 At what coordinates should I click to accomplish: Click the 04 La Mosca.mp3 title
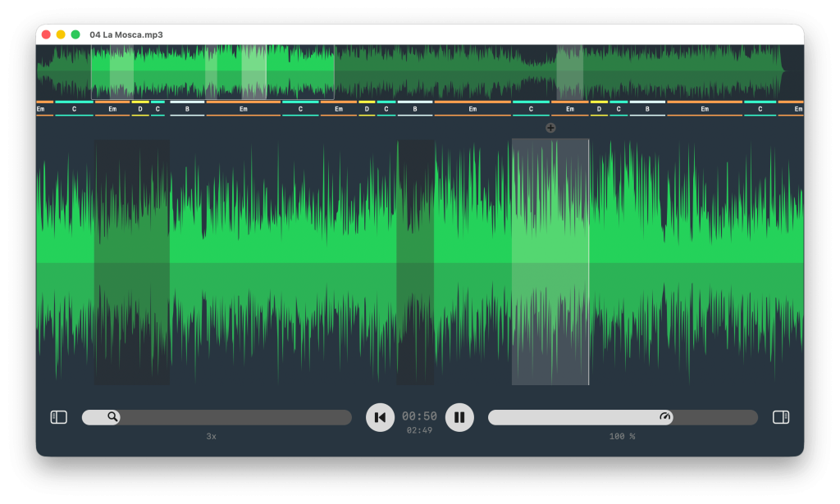click(126, 35)
